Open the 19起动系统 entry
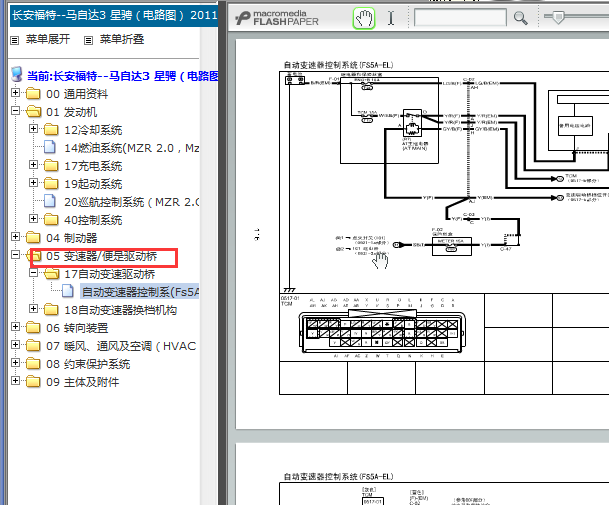This screenshot has width=609, height=505. point(93,184)
